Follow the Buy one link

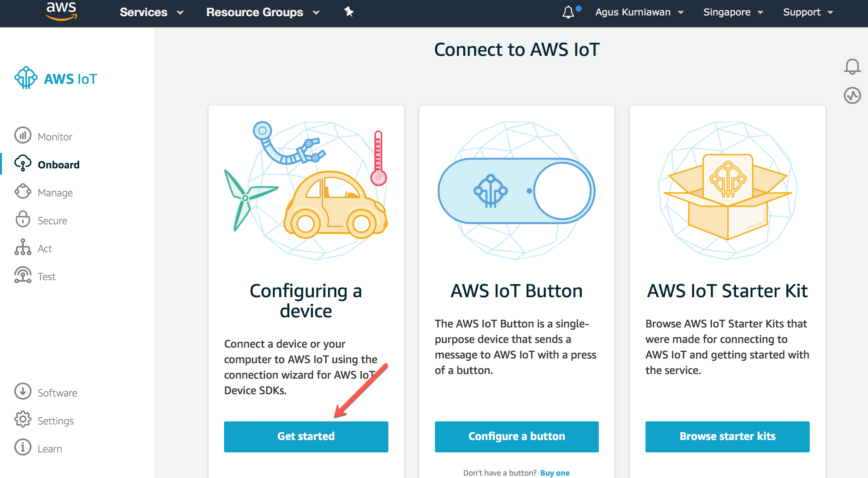[555, 473]
